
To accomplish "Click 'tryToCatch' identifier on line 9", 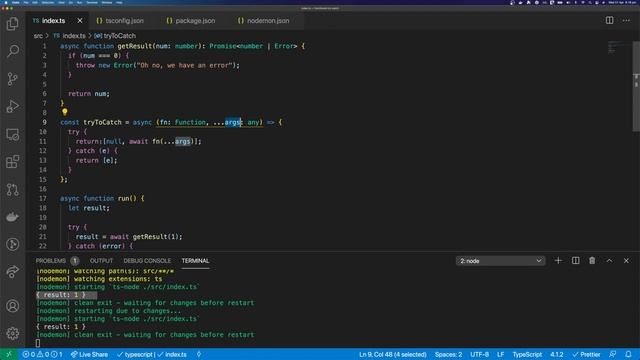I will [102, 122].
